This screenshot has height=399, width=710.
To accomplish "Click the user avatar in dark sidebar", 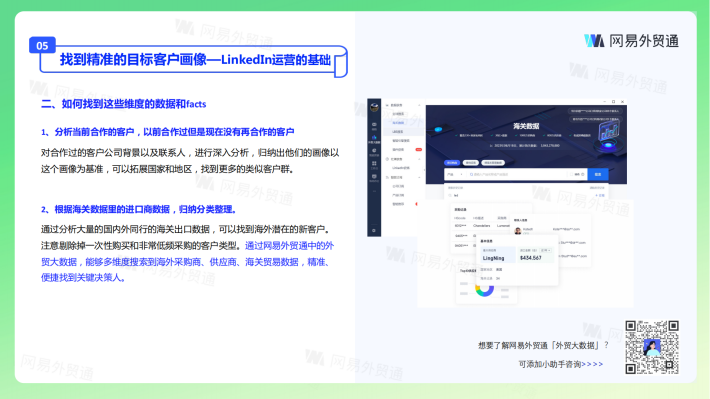I will tap(374, 107).
